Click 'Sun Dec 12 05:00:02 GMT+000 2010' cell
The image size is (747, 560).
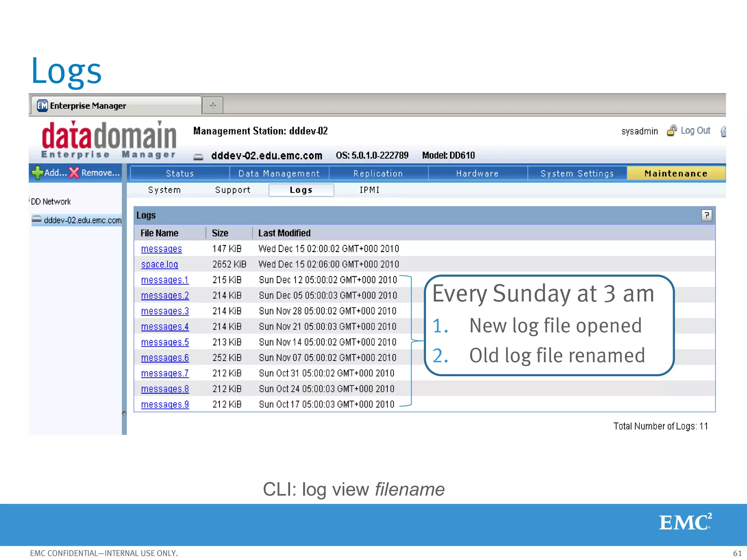point(328,280)
